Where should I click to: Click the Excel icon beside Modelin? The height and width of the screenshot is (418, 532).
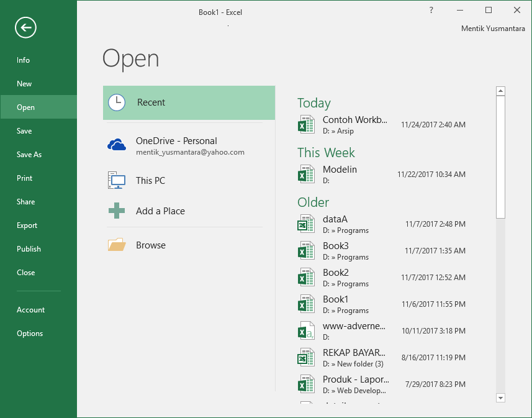click(x=306, y=174)
